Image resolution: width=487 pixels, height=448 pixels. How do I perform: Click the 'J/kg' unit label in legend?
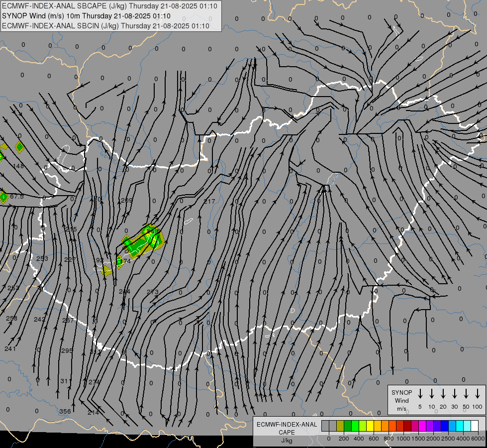tap(287, 441)
